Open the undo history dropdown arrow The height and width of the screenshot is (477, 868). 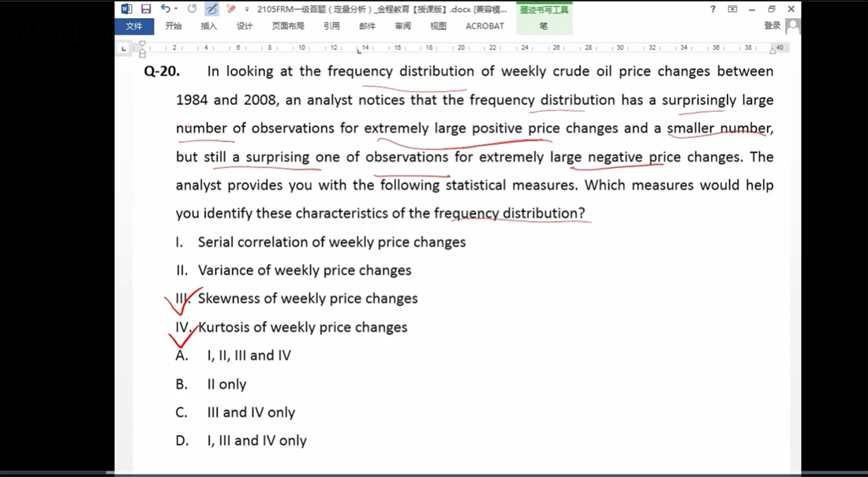click(x=176, y=9)
